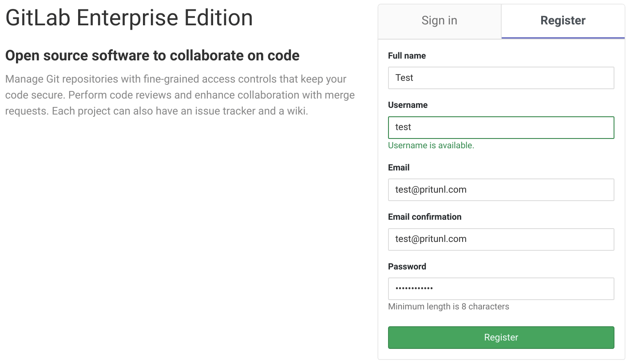Viewport: 630px width, 364px height.
Task: Click the 'Manage Git repositories' description paragraph
Action: pyautogui.click(x=180, y=95)
